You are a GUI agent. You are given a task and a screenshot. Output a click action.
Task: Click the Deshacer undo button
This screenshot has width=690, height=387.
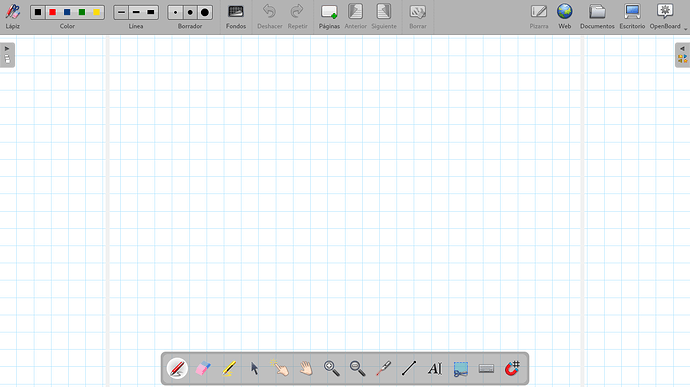pyautogui.click(x=269, y=16)
